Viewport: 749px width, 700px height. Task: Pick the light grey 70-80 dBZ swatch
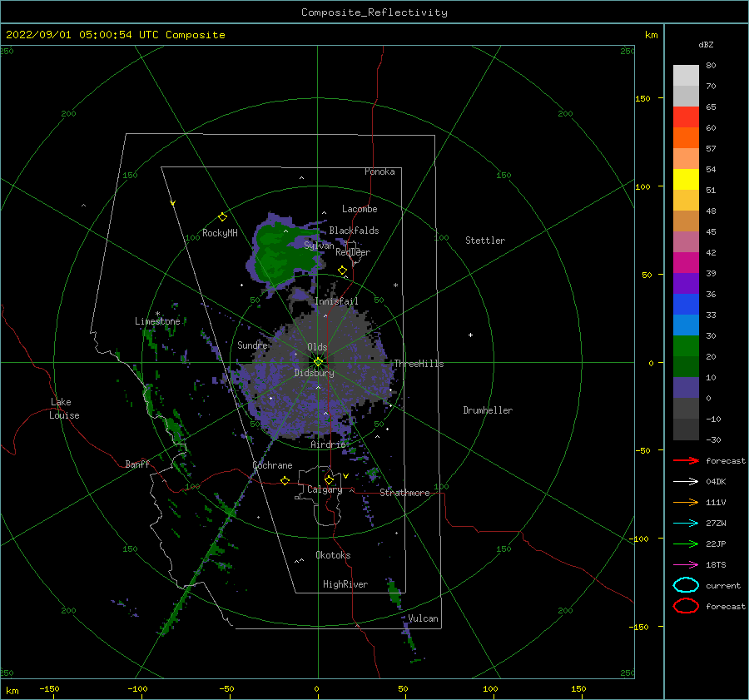point(686,76)
